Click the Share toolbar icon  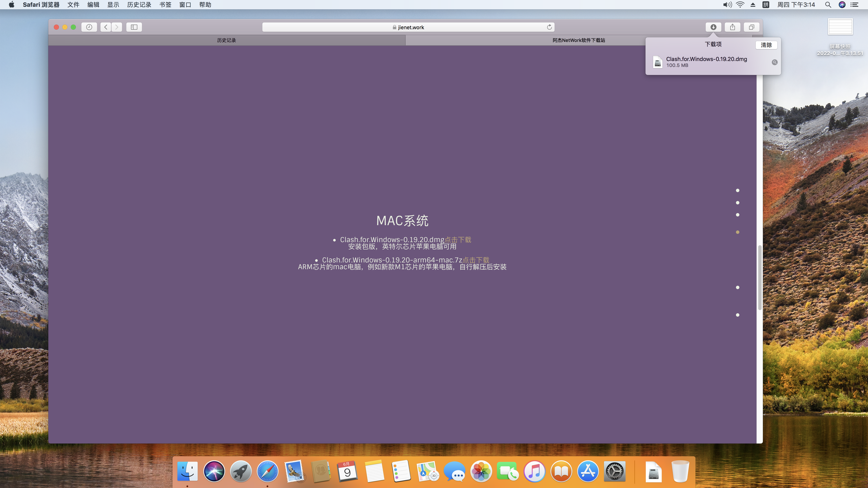coord(733,27)
